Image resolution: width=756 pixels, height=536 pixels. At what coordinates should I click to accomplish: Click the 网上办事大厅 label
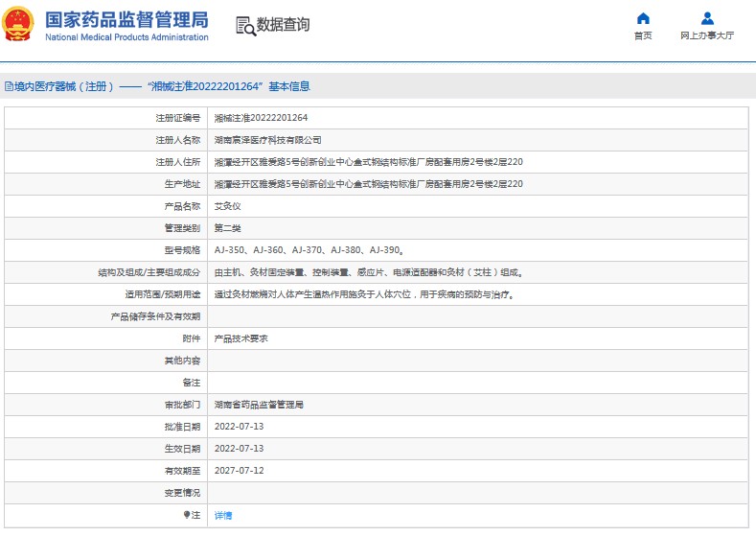pyautogui.click(x=707, y=35)
